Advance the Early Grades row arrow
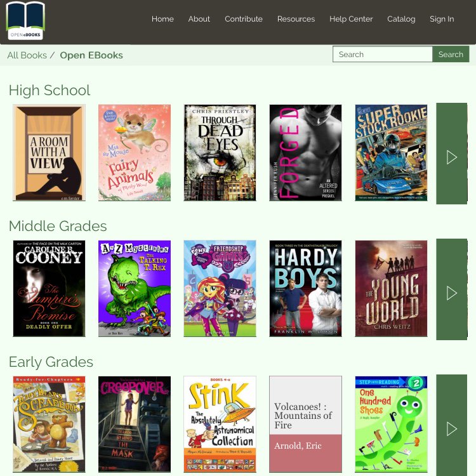This screenshot has height=476, width=476. click(451, 425)
